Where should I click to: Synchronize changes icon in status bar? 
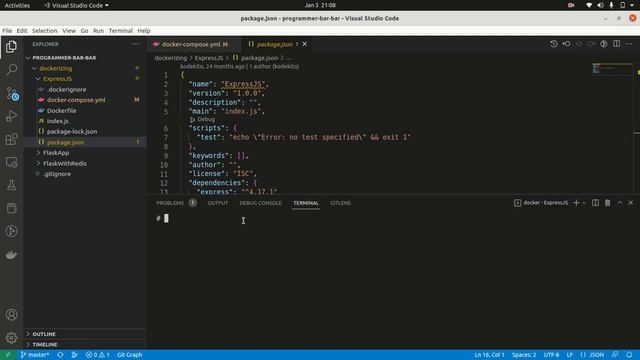tap(60, 355)
